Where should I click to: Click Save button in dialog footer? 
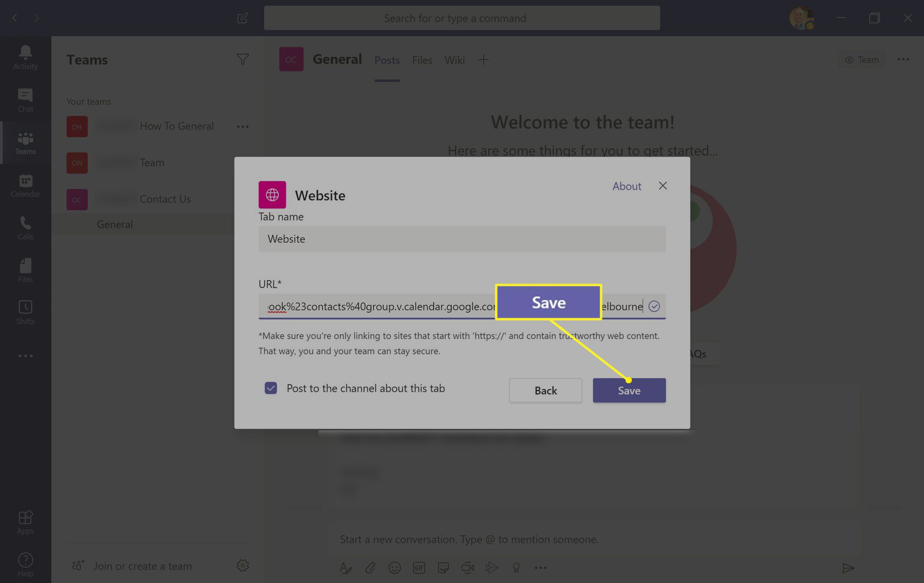[x=629, y=390]
